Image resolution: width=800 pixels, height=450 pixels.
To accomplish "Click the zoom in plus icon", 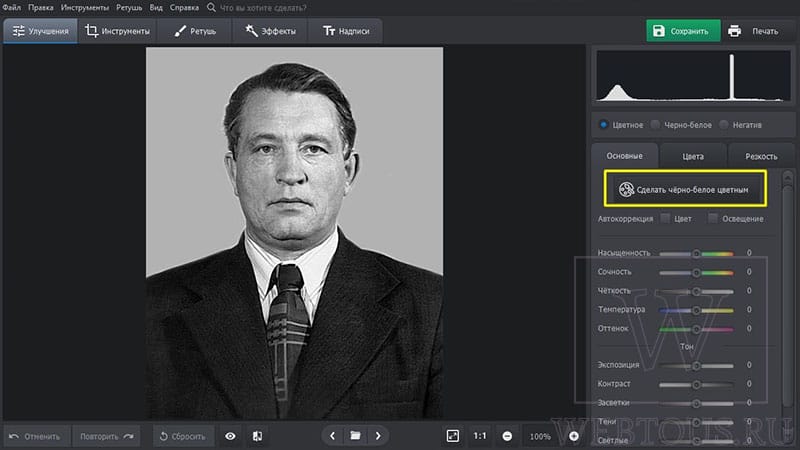I will click(x=574, y=436).
